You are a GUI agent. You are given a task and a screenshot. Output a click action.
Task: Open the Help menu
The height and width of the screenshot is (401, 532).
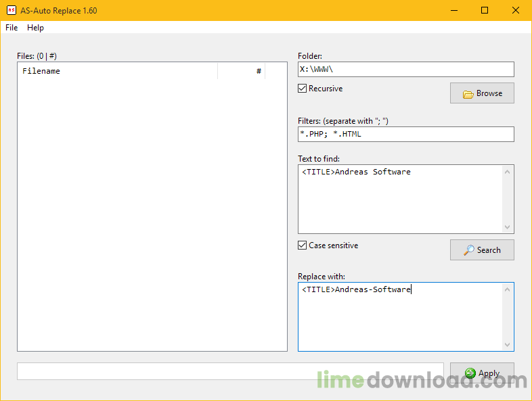pos(35,28)
